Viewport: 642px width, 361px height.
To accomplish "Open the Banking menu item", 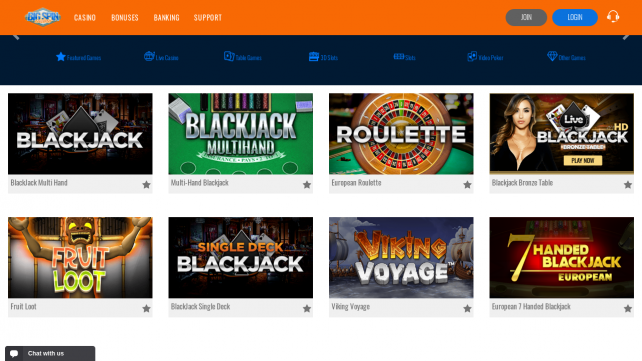I will click(x=166, y=18).
